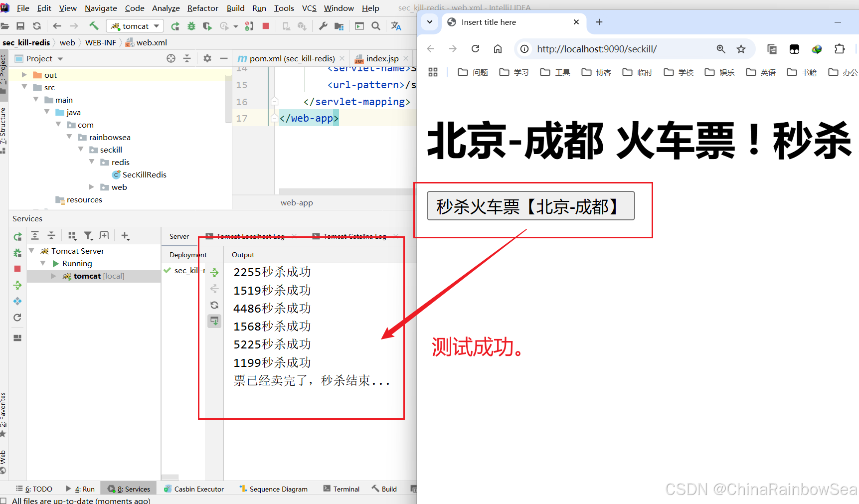Select the Server tab in Services
This screenshot has width=859, height=504.
coord(179,236)
